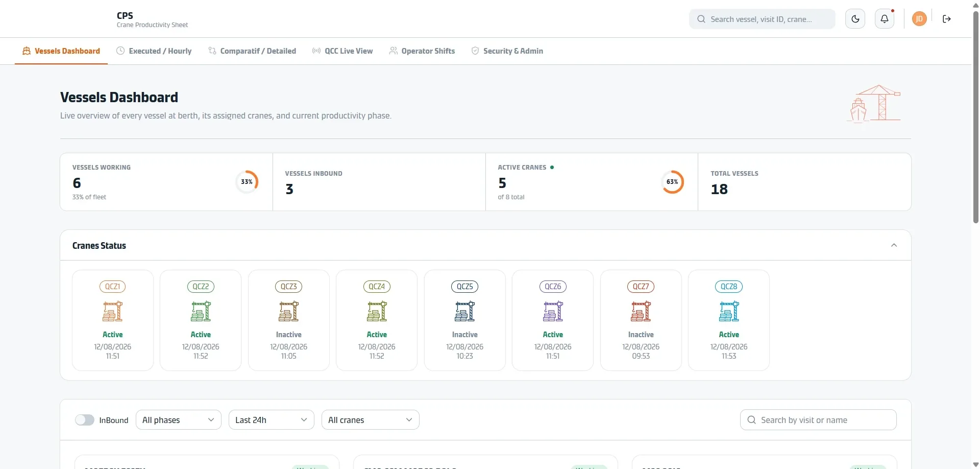Image resolution: width=980 pixels, height=469 pixels.
Task: Switch to Executed / Hourly tab
Action: (154, 51)
